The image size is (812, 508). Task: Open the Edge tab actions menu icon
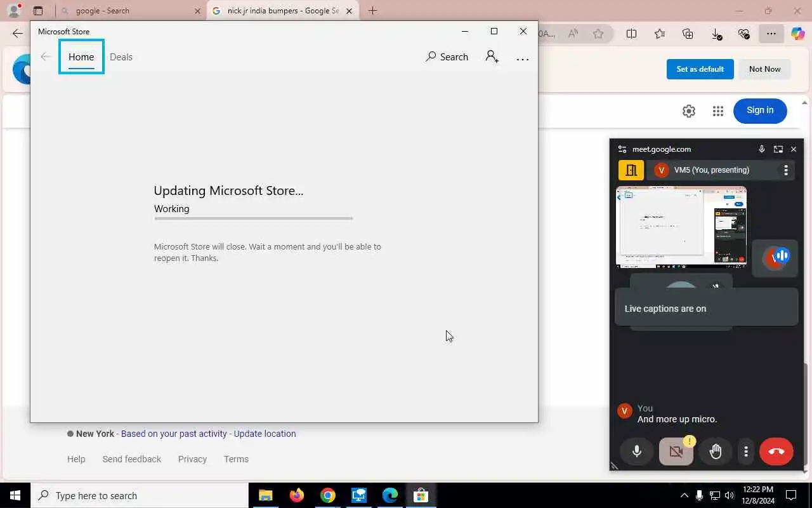click(x=38, y=11)
